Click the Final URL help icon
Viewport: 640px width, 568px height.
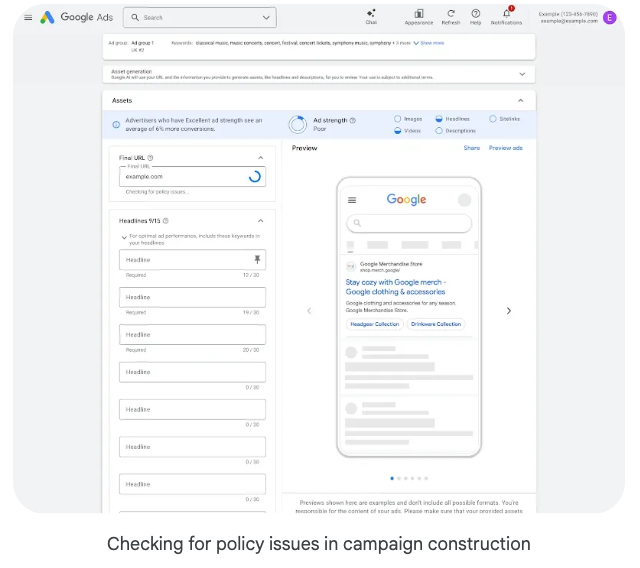(x=150, y=158)
